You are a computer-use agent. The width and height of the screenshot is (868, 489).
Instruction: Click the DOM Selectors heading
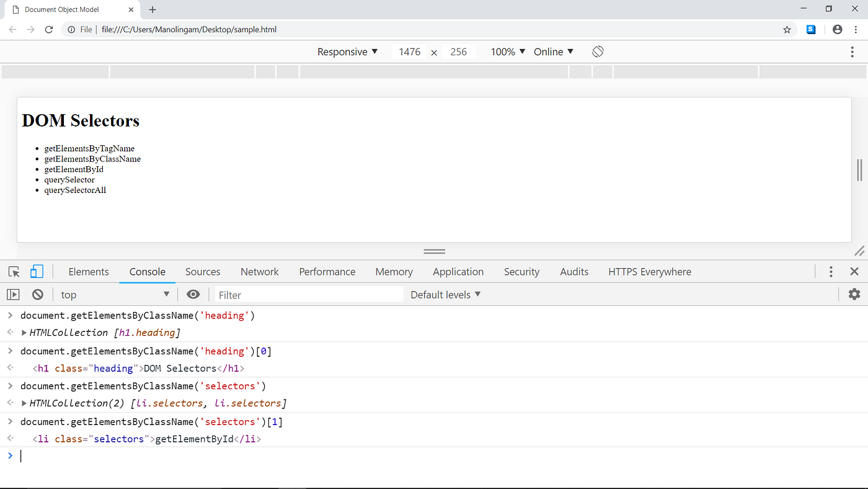tap(81, 120)
